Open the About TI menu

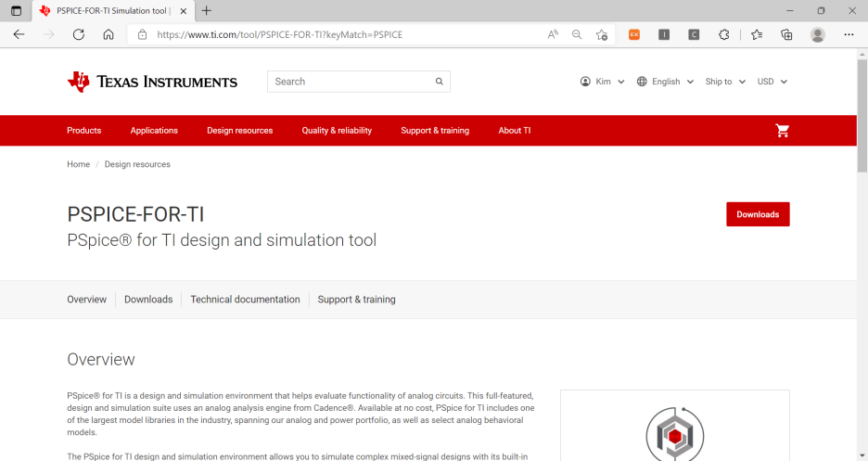click(x=515, y=131)
